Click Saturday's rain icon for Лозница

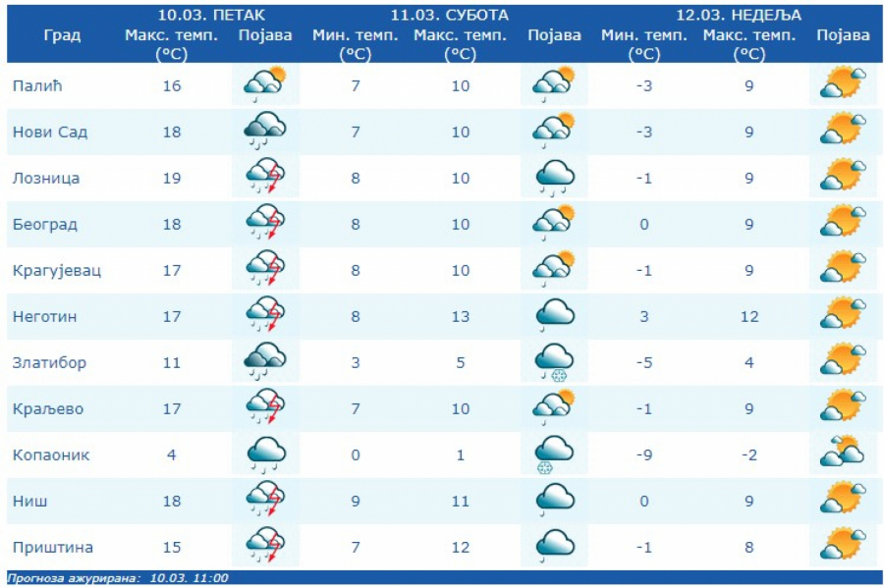[x=554, y=178]
